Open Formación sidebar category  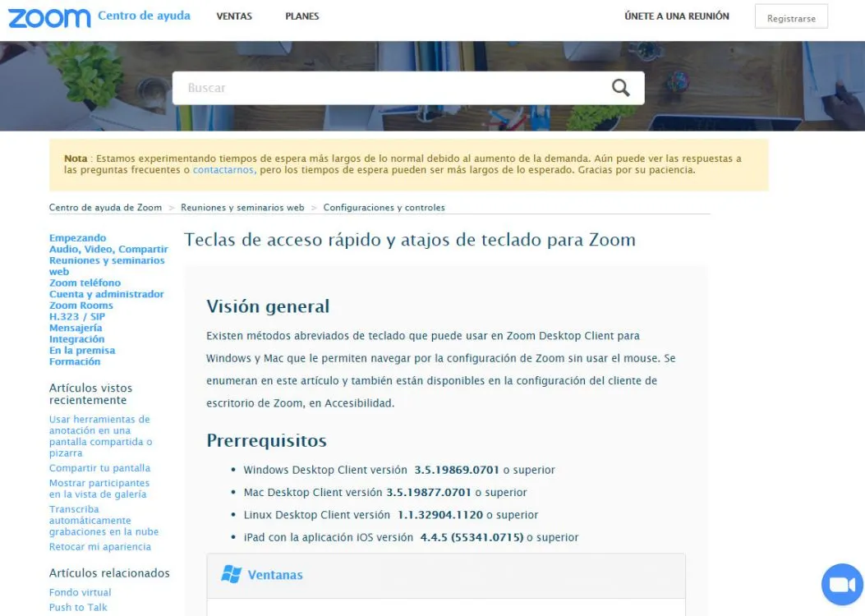point(75,361)
